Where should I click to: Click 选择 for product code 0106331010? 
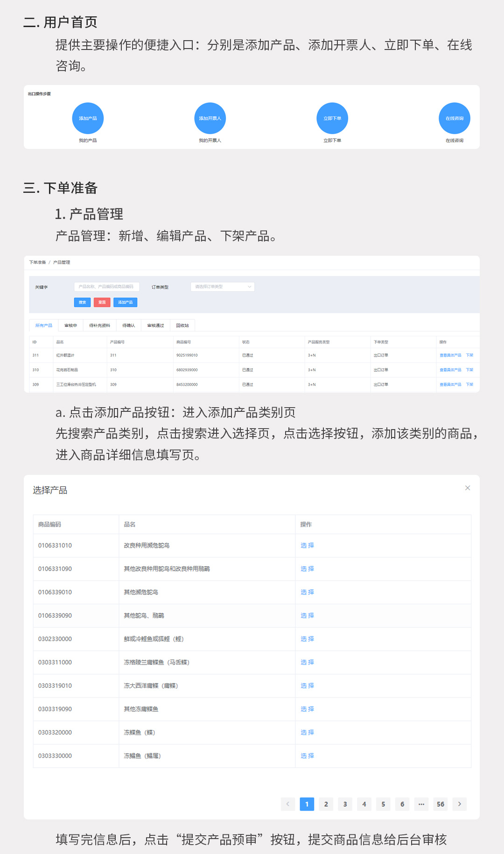coord(307,545)
